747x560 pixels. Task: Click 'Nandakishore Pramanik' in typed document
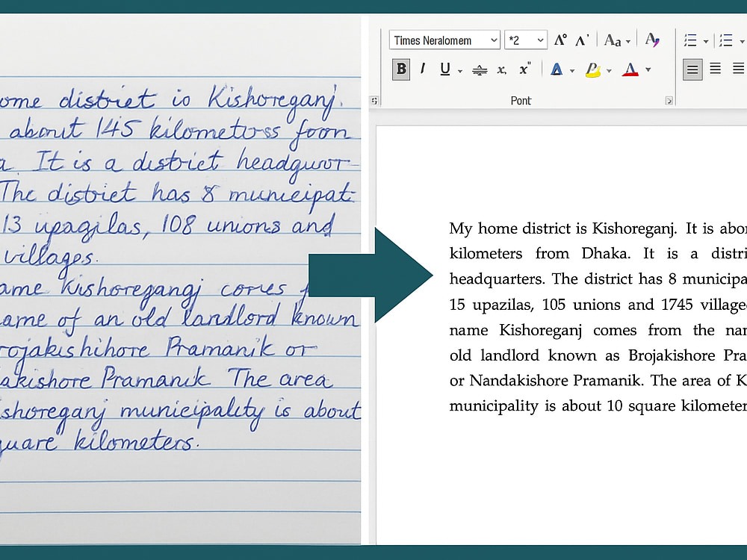(x=557, y=381)
